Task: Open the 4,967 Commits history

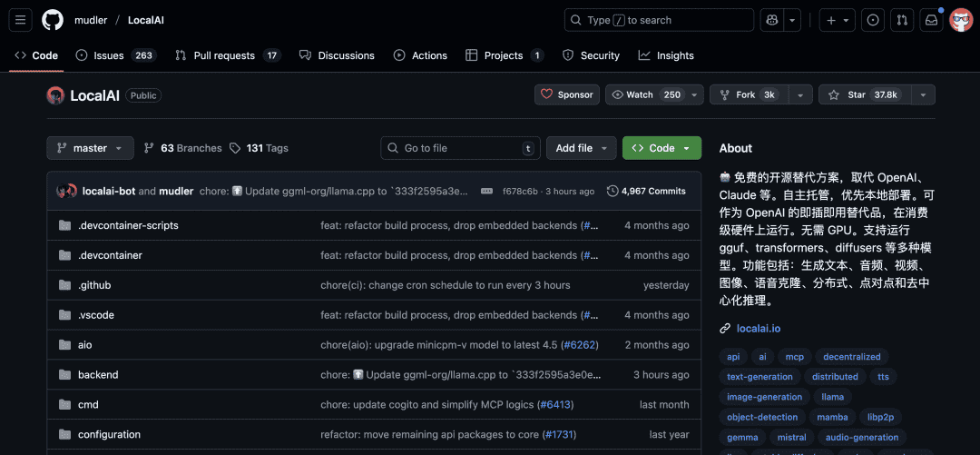Action: pos(646,191)
